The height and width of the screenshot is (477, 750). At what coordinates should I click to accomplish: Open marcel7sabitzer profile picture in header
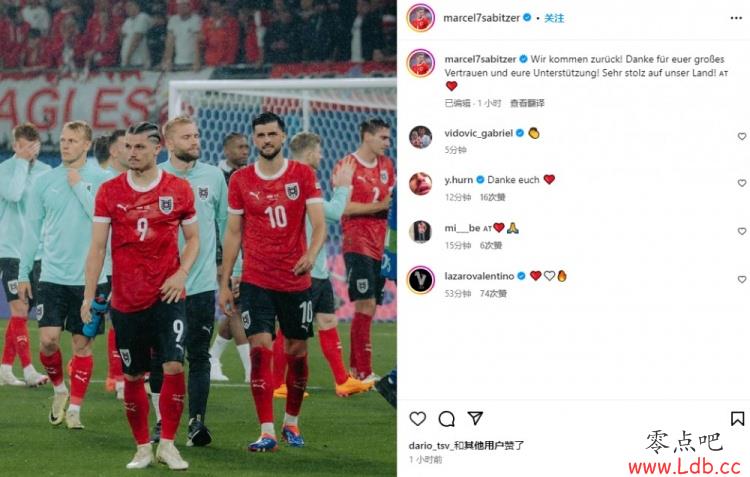[420, 18]
